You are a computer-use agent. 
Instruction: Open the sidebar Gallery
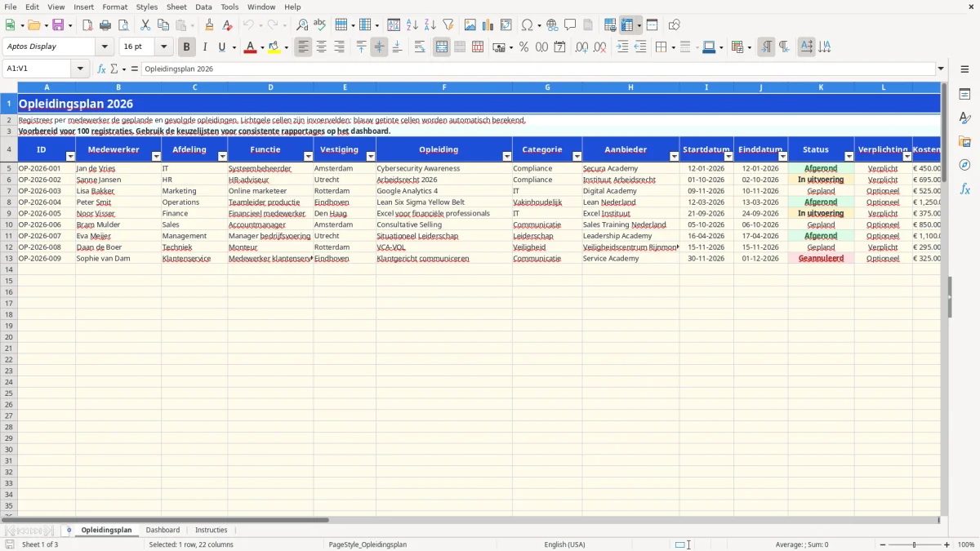coord(964,141)
